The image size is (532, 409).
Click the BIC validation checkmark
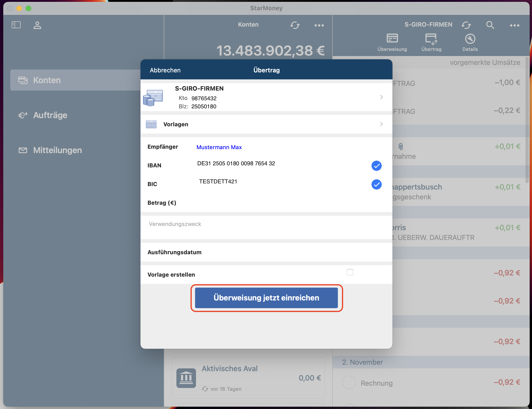(x=376, y=184)
